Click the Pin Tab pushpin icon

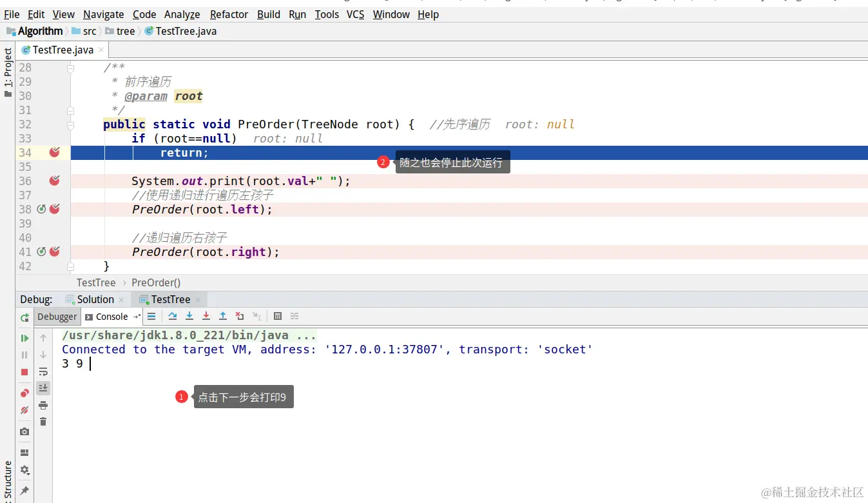click(x=24, y=491)
